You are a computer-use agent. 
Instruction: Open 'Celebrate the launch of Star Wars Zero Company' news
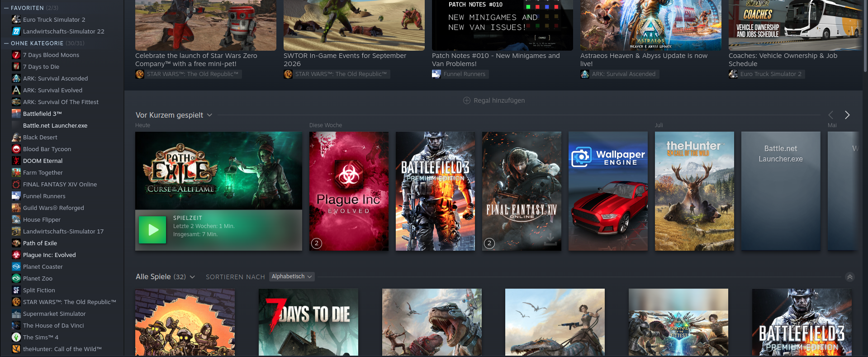(196, 60)
